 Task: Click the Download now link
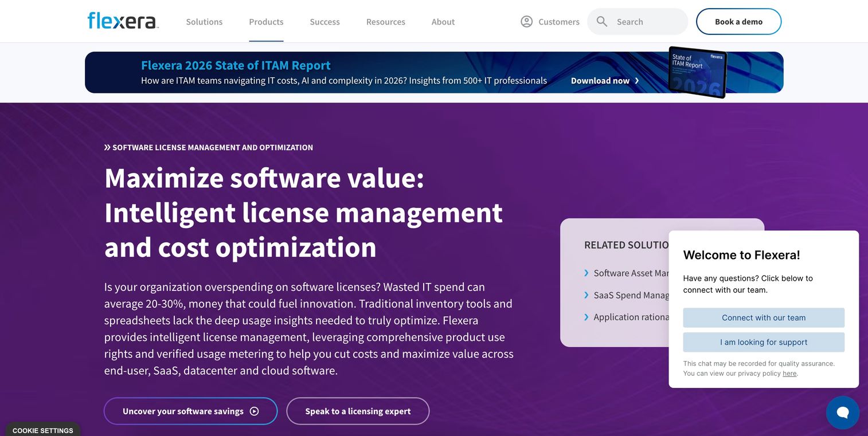[605, 81]
